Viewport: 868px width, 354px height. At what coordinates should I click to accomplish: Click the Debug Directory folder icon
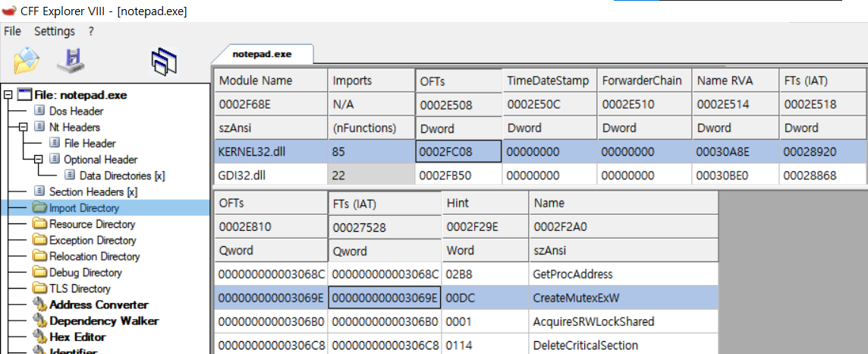(x=39, y=272)
